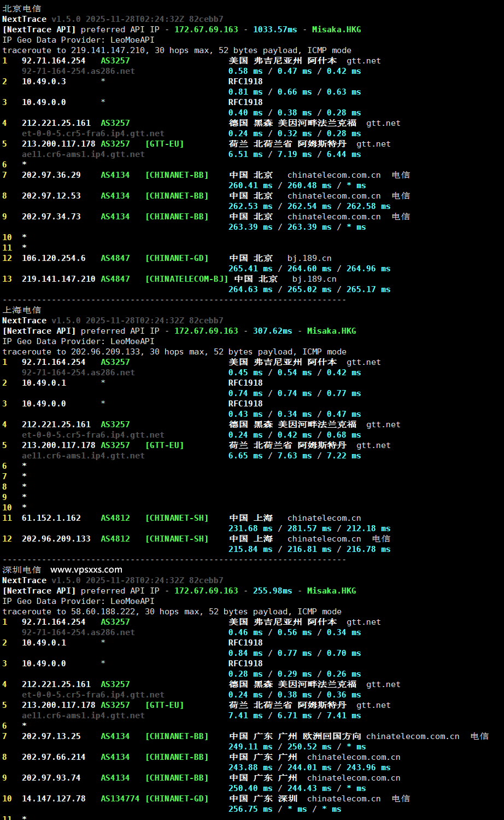Select hop IP address 61.152.1.162
504x820 pixels.
click(51, 518)
